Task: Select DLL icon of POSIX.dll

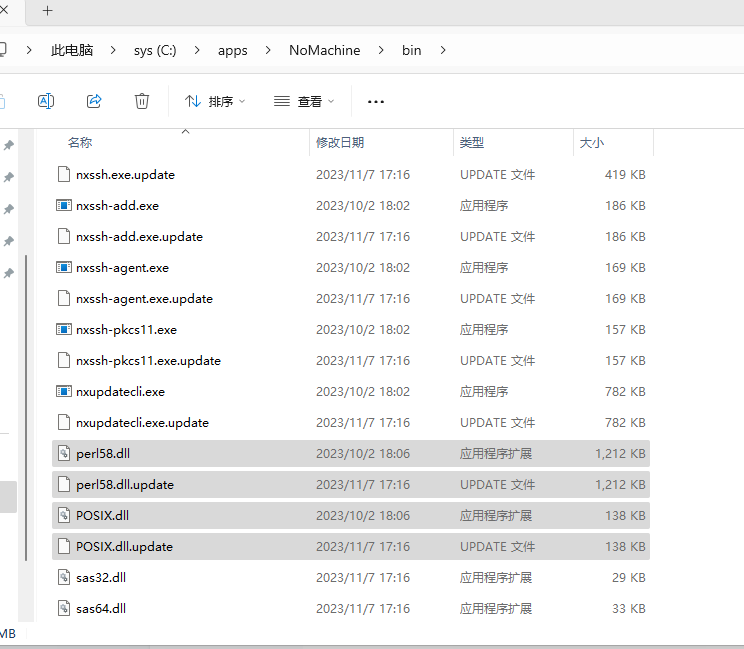Action: (x=64, y=515)
